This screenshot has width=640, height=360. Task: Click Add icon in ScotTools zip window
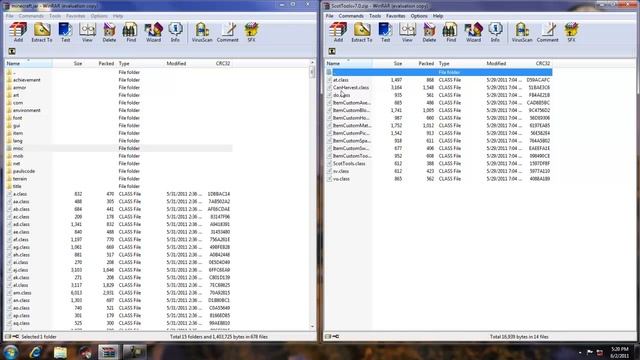tap(338, 32)
